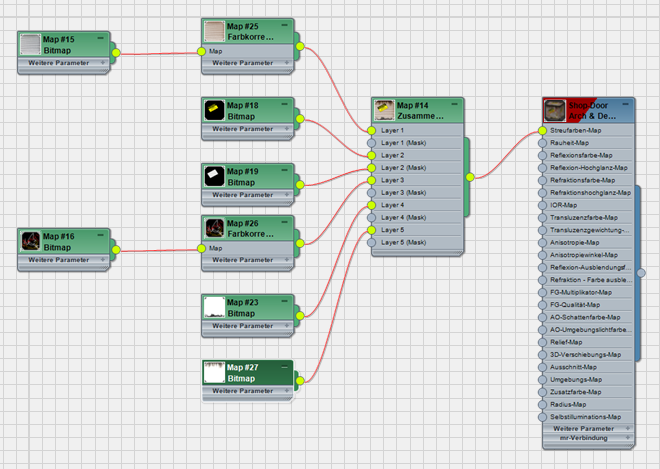The height and width of the screenshot is (469, 660).
Task: Click the Rauheit-Map input socket
Action: click(x=543, y=143)
